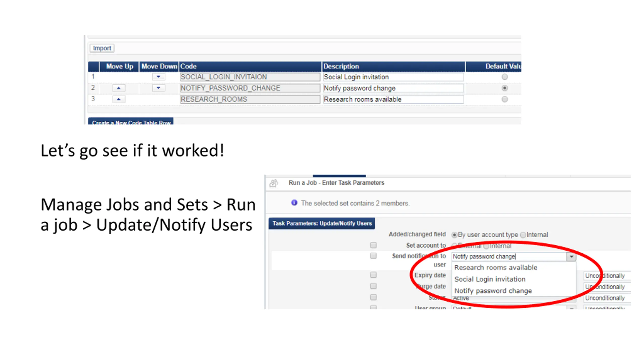This screenshot has height=362, width=644.
Task: Move row 3 RESEARCH_ROOMS up
Action: point(118,99)
